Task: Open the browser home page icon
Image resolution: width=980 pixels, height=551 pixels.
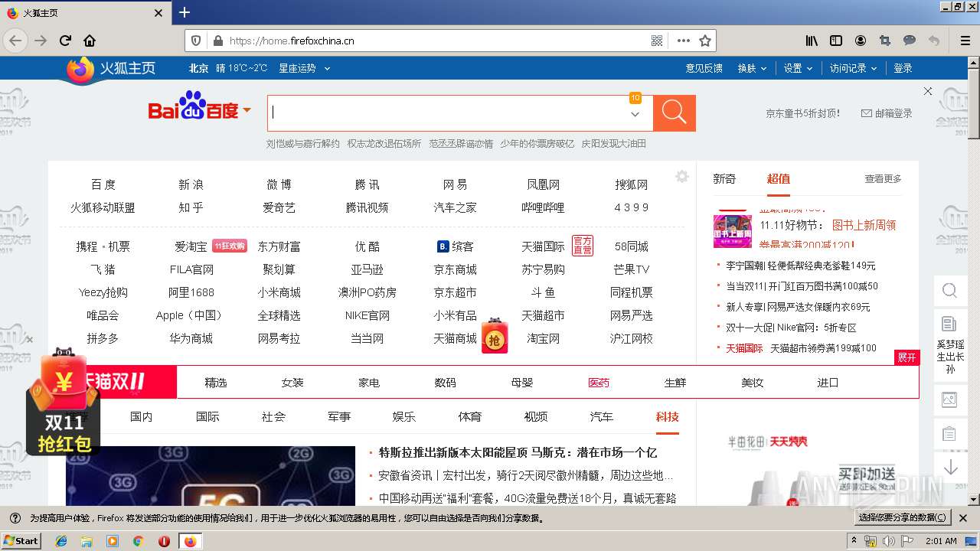Action: click(x=90, y=41)
